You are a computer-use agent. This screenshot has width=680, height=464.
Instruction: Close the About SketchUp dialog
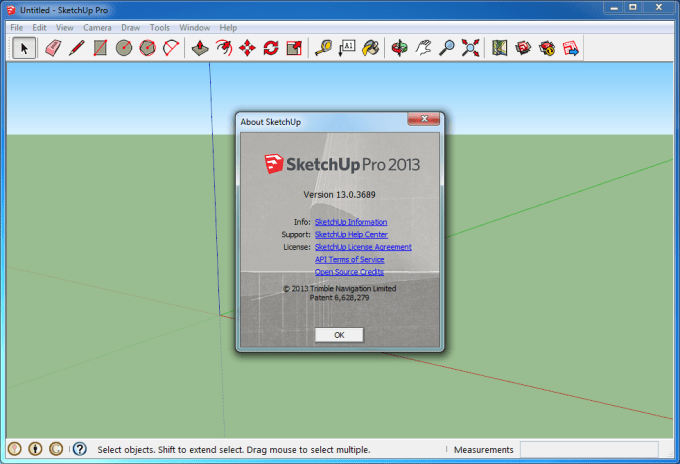pos(424,119)
